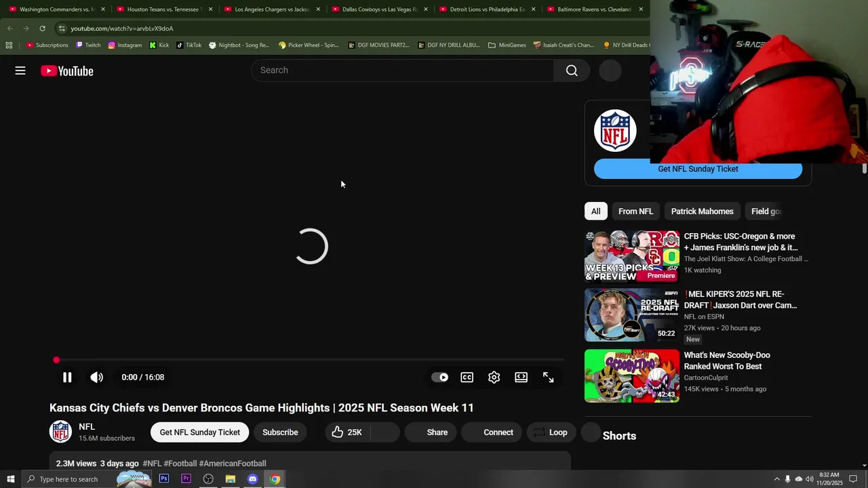868x488 pixels.
Task: Click the video progress bar scrubber
Action: coord(56,360)
